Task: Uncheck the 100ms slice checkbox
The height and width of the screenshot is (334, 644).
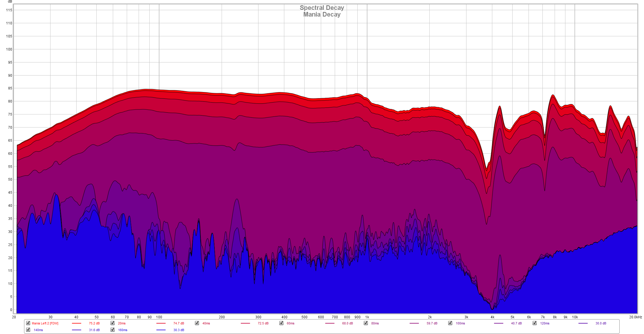Action: click(450, 323)
